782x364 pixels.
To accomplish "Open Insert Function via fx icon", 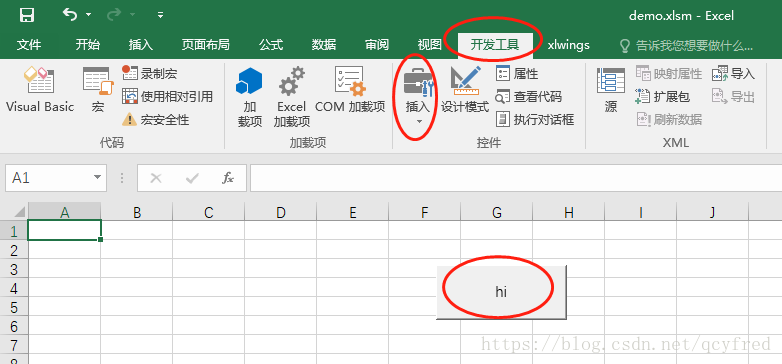I will pyautogui.click(x=228, y=178).
